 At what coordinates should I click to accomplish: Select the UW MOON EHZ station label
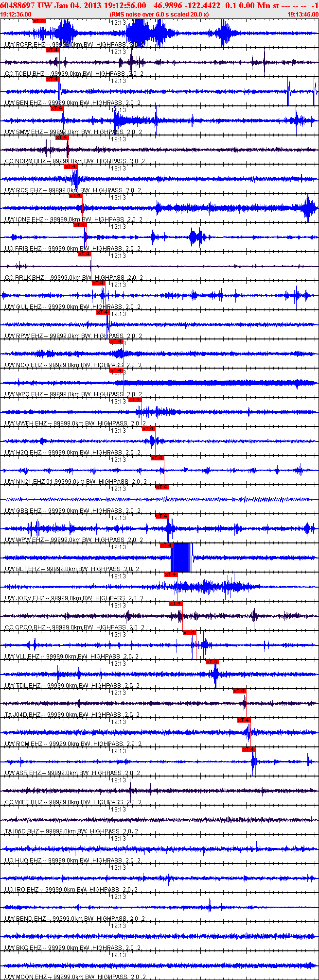point(26,977)
